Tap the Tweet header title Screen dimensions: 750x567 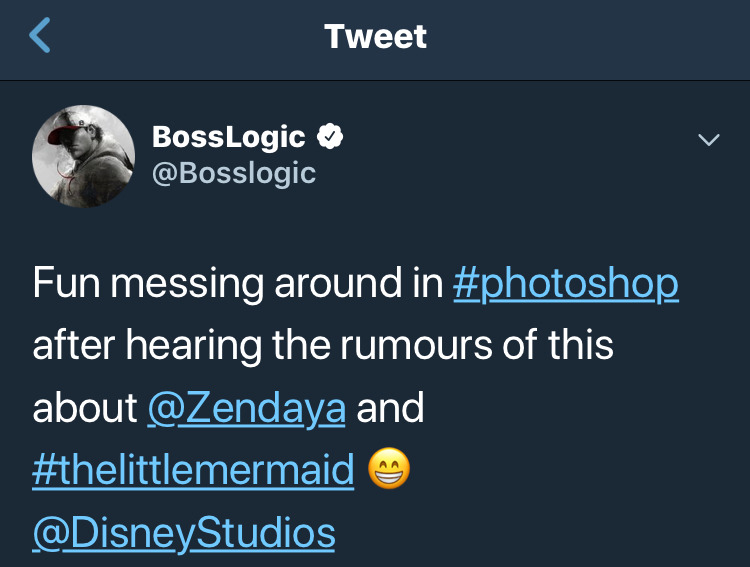pyautogui.click(x=375, y=37)
